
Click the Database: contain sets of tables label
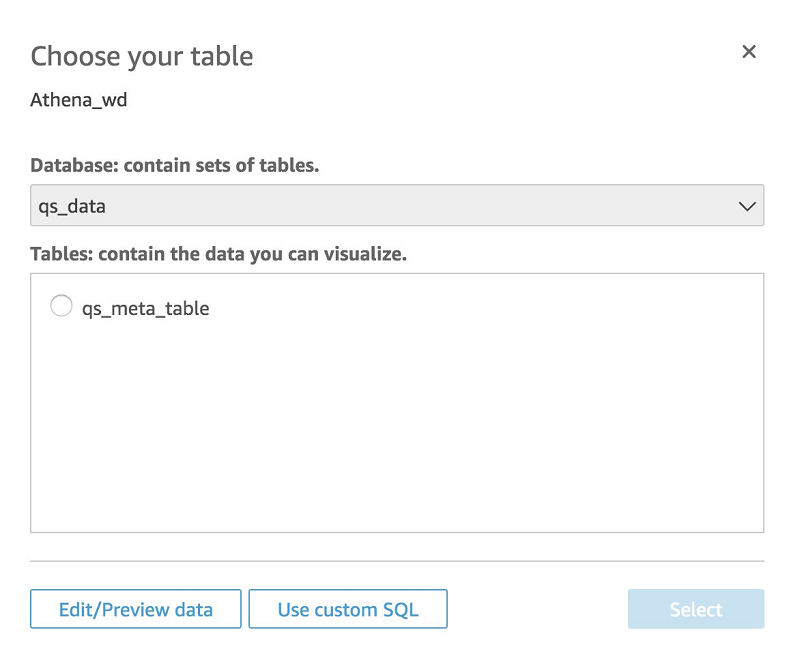(x=175, y=165)
